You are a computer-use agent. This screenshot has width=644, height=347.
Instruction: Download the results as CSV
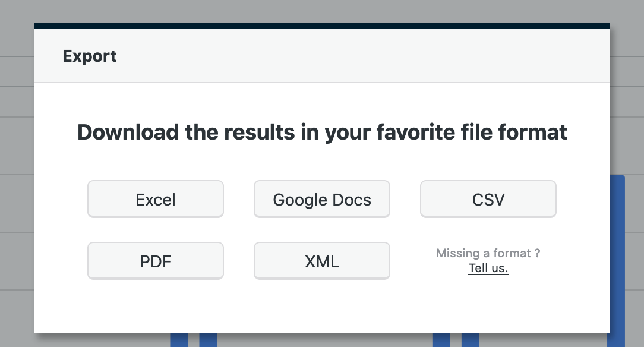point(488,199)
